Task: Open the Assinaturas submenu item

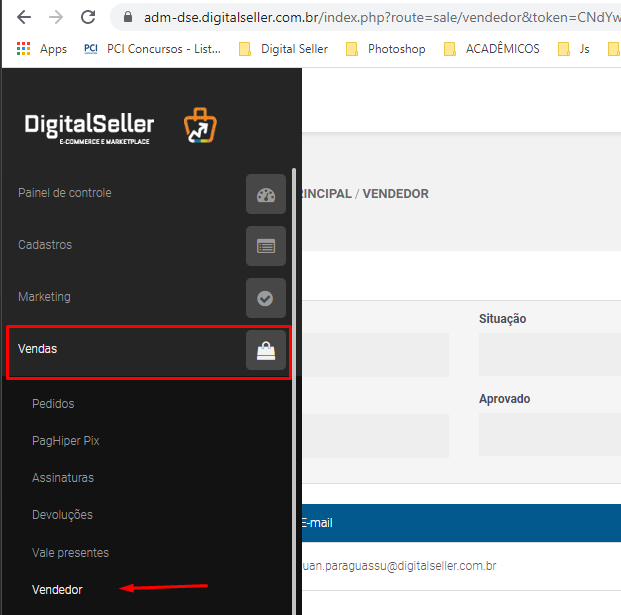Action: [63, 478]
